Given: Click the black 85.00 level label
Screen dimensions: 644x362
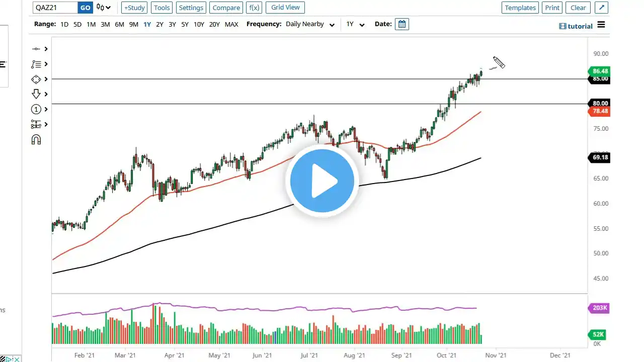Looking at the screenshot, I should pyautogui.click(x=599, y=79).
